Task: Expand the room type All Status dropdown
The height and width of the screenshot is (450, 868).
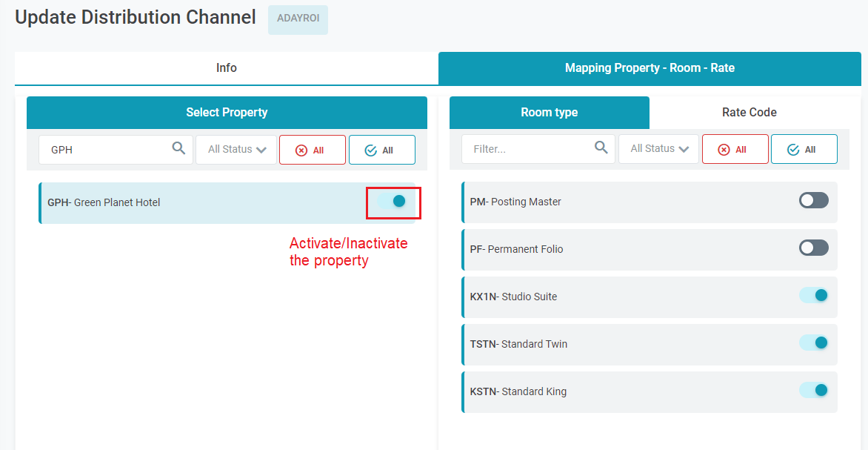Action: [x=659, y=148]
